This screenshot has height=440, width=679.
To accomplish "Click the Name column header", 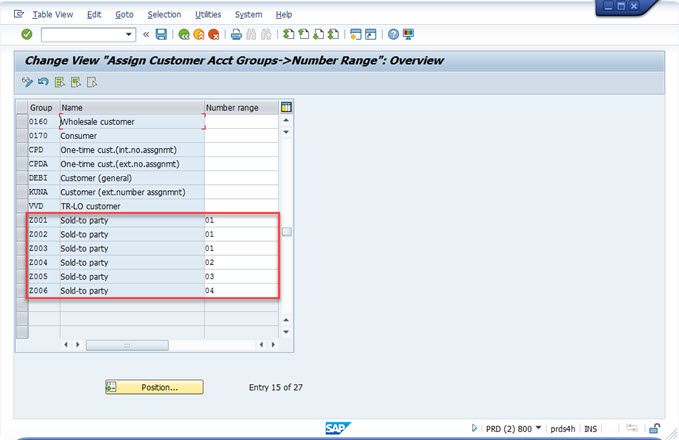I will pos(132,107).
